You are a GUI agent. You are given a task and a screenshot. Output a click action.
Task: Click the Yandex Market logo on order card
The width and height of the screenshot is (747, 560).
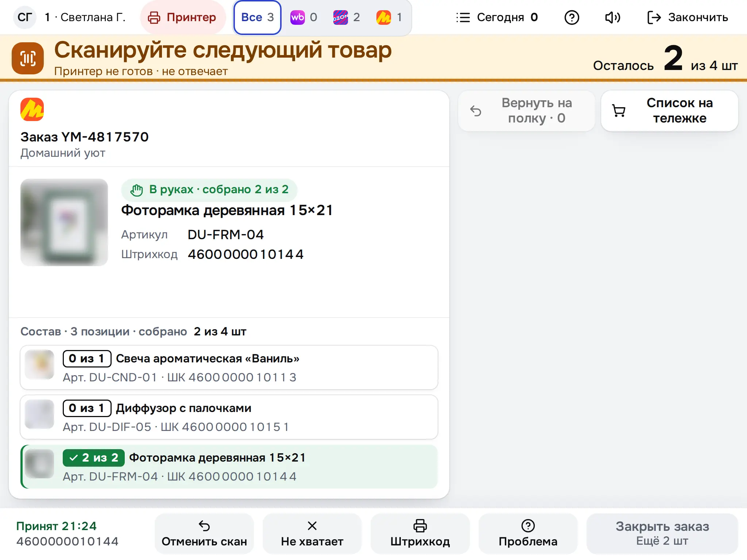(x=32, y=109)
